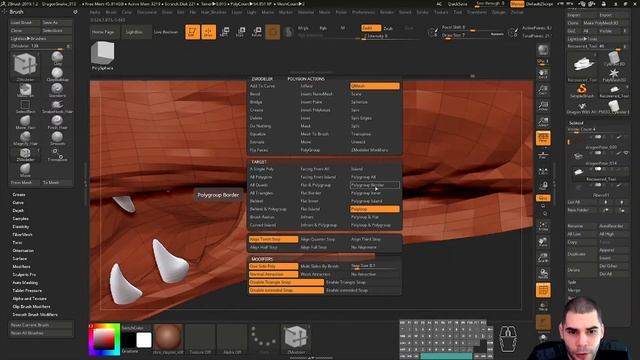Select the Smooth brush icon

point(57,138)
